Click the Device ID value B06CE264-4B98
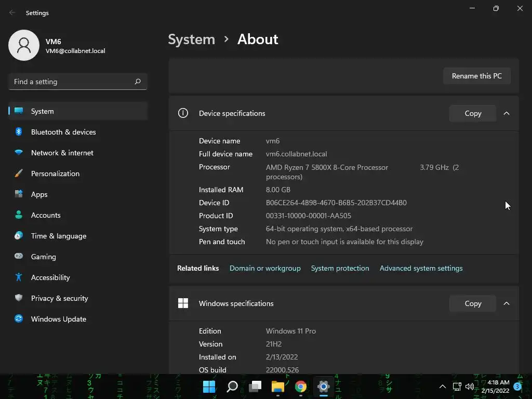The width and height of the screenshot is (532, 399). pos(336,203)
